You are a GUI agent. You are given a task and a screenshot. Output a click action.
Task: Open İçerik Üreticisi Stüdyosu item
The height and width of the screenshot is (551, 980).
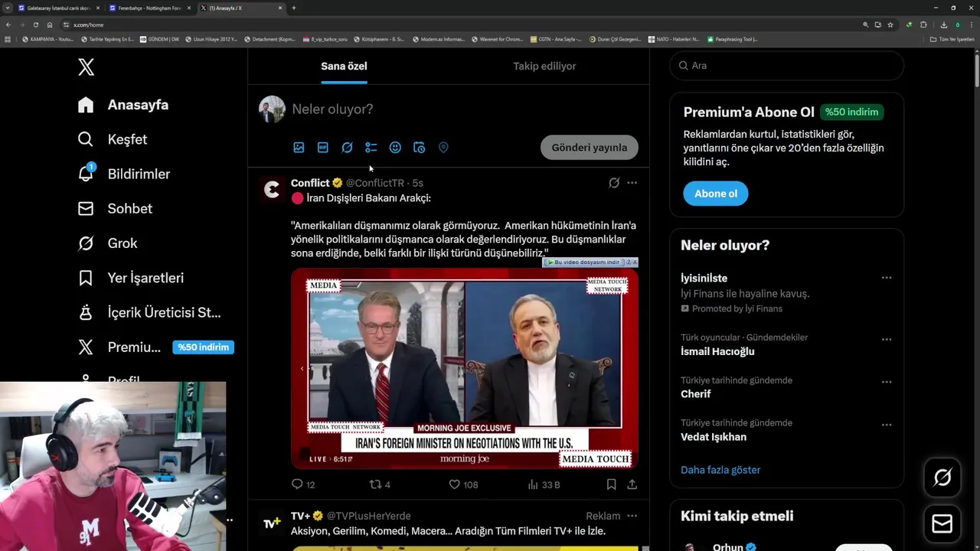click(x=149, y=312)
